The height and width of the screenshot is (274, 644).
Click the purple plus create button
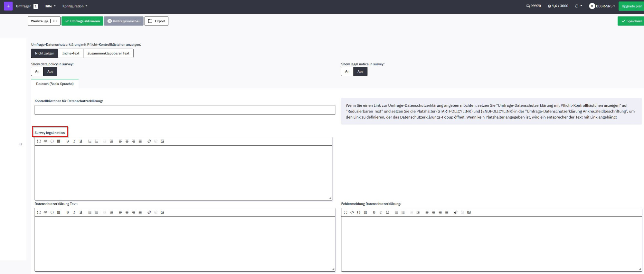8,6
